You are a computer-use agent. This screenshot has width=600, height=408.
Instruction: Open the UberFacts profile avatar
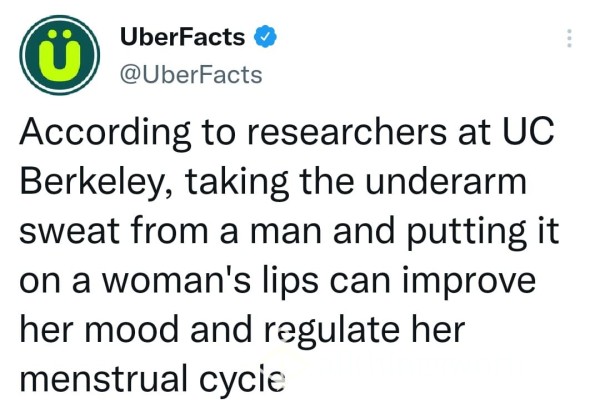click(x=60, y=55)
